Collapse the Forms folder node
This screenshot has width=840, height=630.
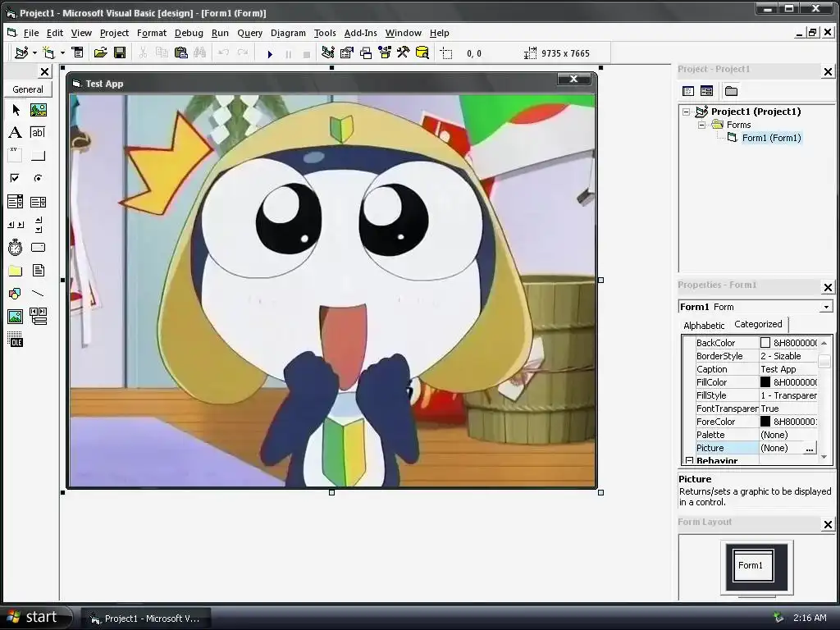(701, 125)
